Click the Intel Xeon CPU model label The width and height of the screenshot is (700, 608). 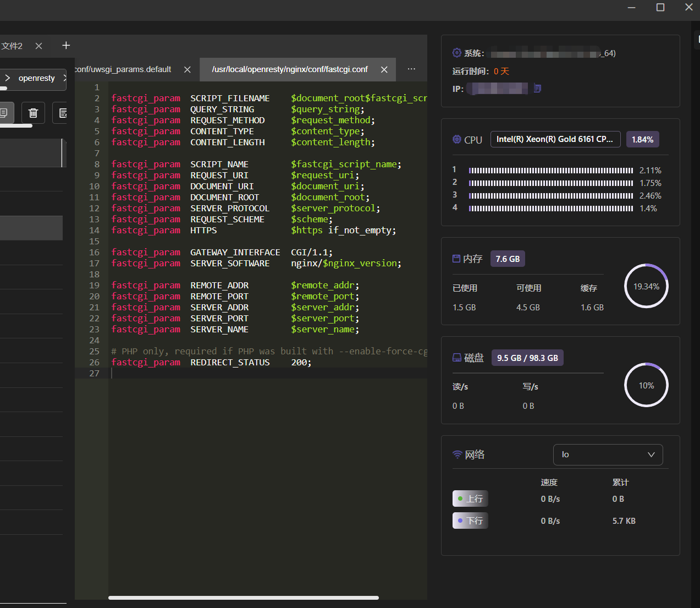555,139
